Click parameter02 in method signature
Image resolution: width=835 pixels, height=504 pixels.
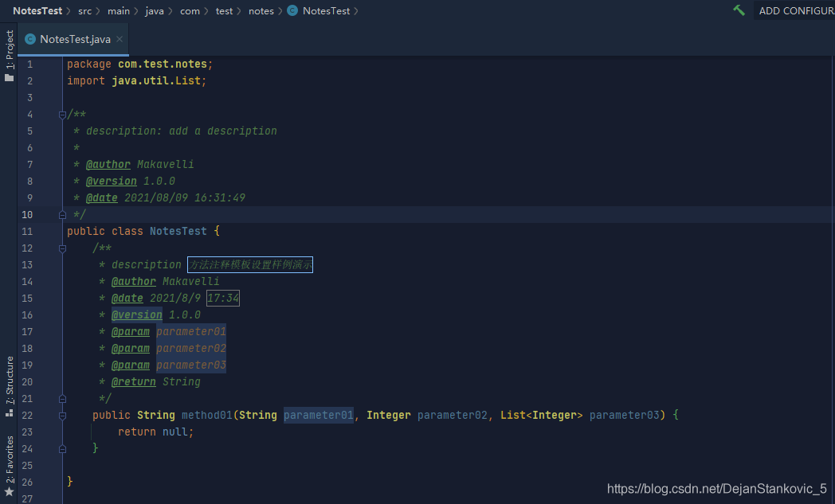pos(453,415)
